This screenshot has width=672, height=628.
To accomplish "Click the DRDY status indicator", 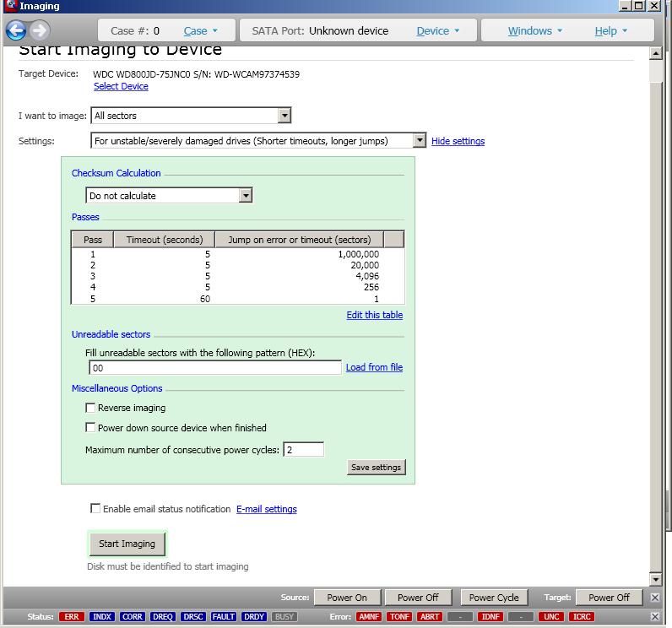I will pos(254,616).
